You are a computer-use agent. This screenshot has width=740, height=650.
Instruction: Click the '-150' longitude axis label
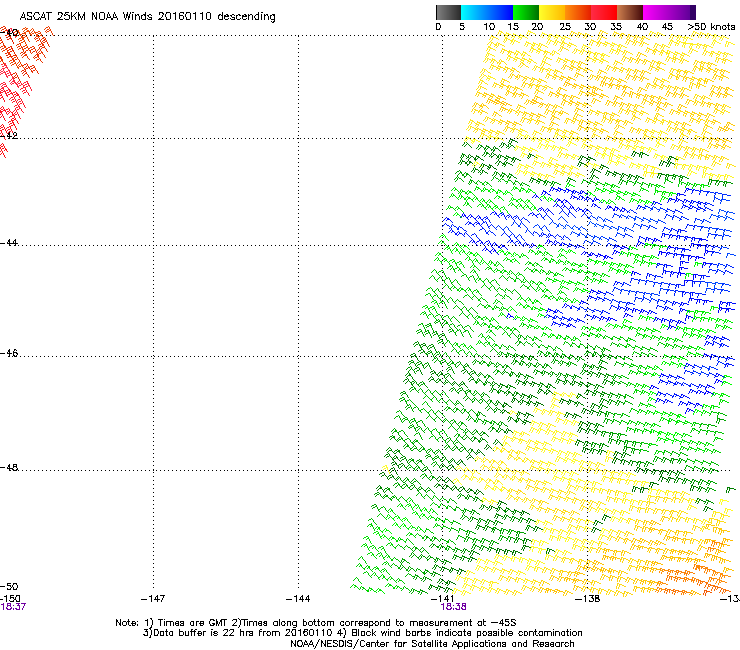pyautogui.click(x=10, y=599)
